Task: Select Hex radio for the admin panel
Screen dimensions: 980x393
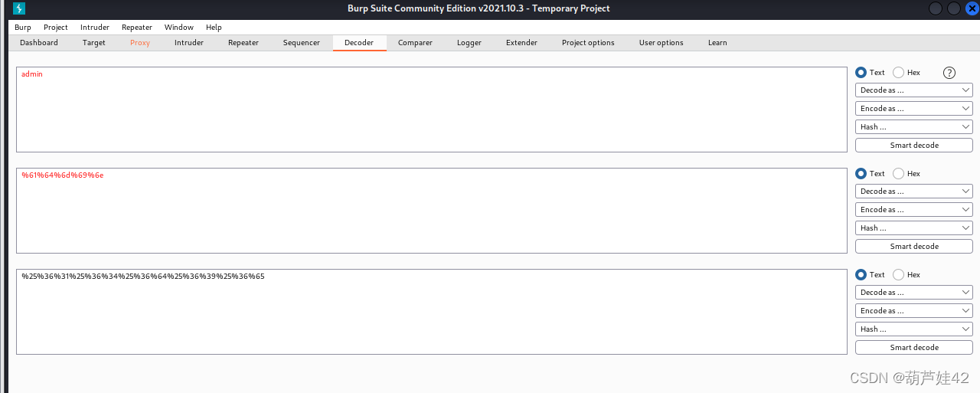Action: tap(899, 73)
